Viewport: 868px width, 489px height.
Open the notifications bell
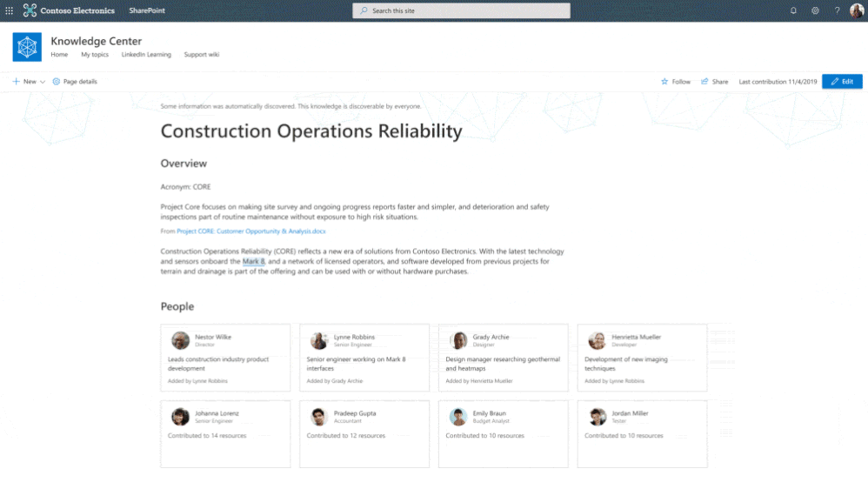(x=793, y=10)
